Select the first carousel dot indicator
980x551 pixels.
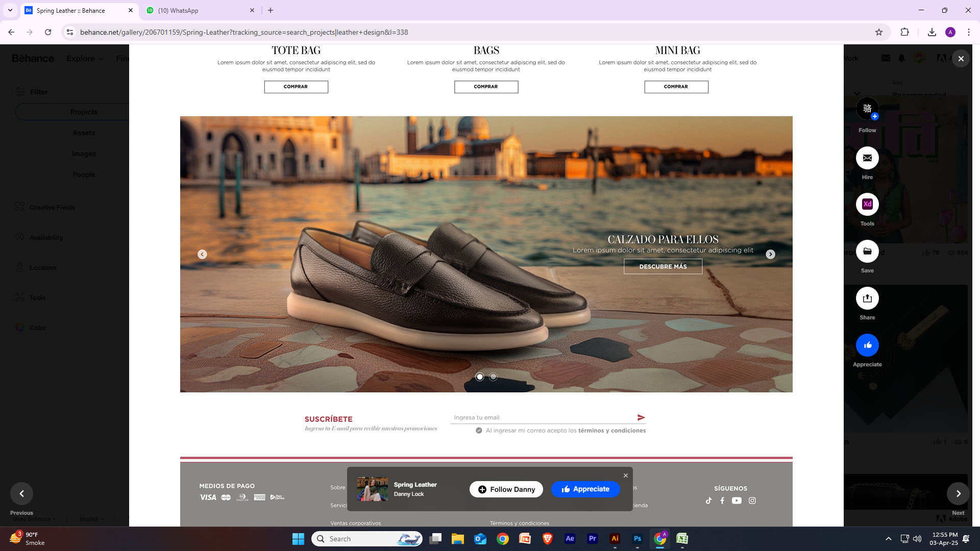(480, 377)
